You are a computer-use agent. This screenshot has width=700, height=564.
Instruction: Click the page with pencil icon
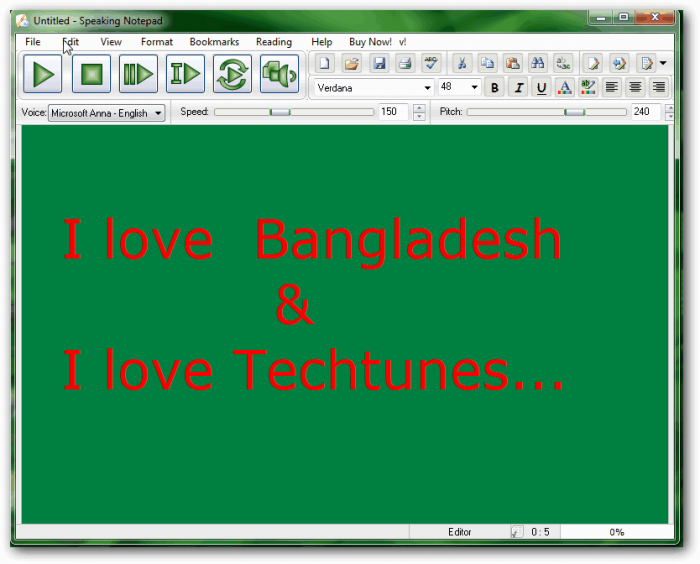pos(593,63)
